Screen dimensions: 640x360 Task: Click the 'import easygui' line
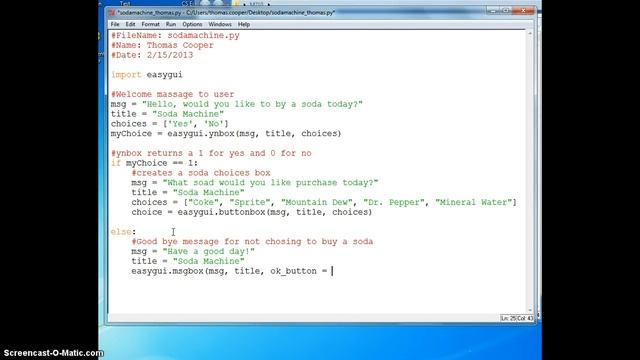pos(147,75)
